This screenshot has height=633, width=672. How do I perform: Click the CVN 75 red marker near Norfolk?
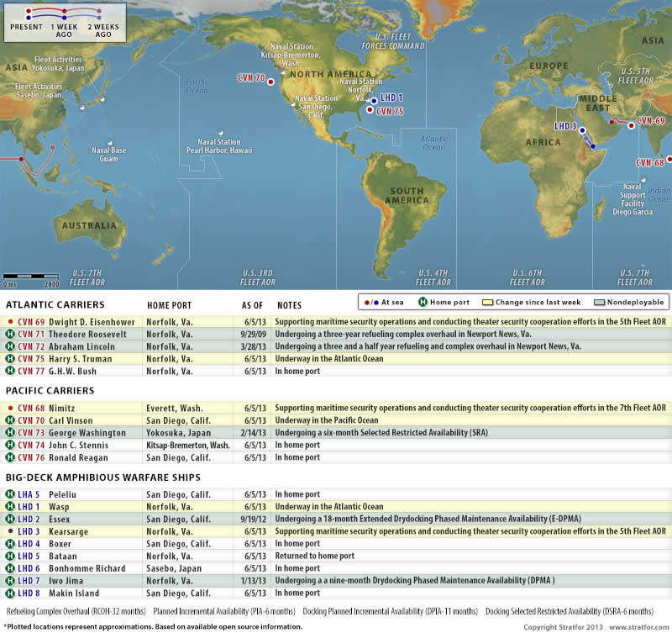pyautogui.click(x=370, y=111)
